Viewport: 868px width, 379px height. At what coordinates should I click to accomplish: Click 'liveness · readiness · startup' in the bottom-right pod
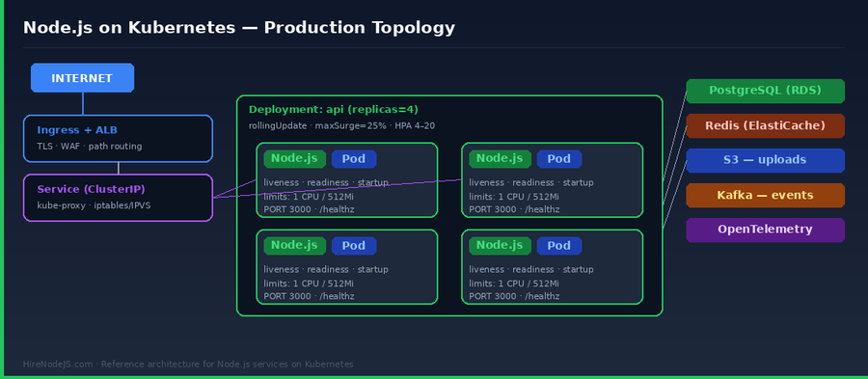point(531,269)
